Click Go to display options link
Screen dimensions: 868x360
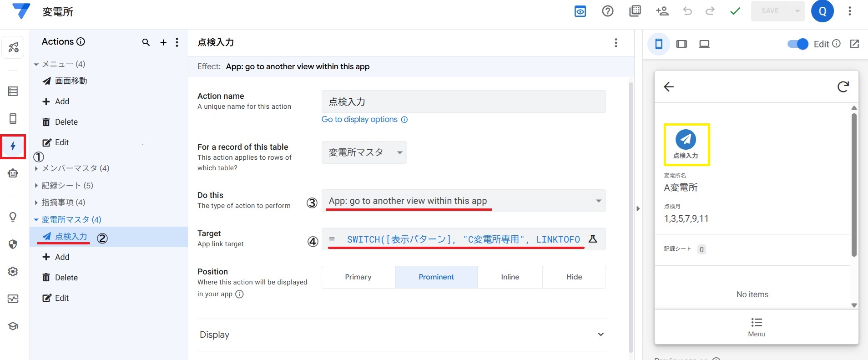click(x=359, y=119)
